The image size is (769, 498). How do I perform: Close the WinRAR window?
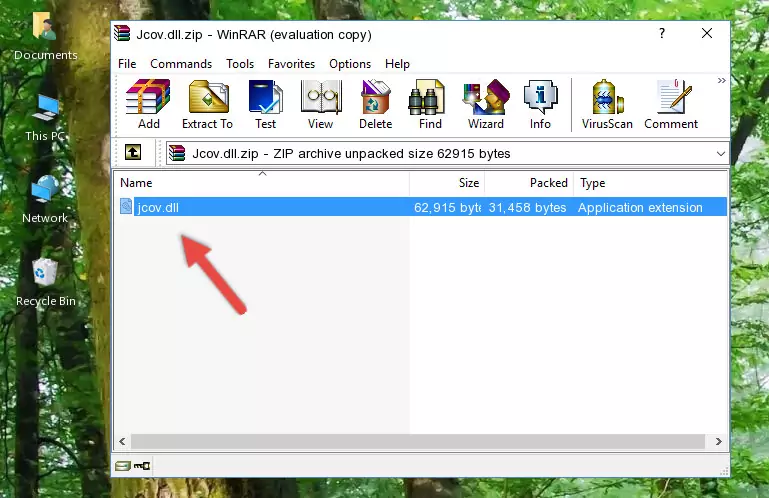pos(707,33)
